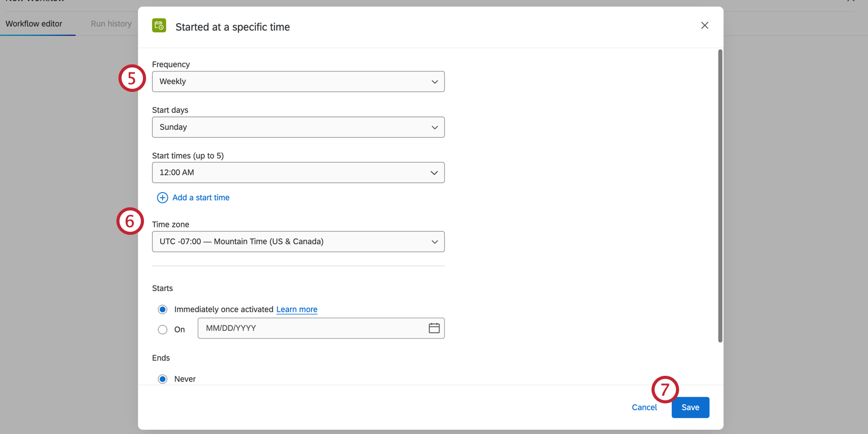
Task: Open the 12:00 AM start times dropdown
Action: (298, 173)
